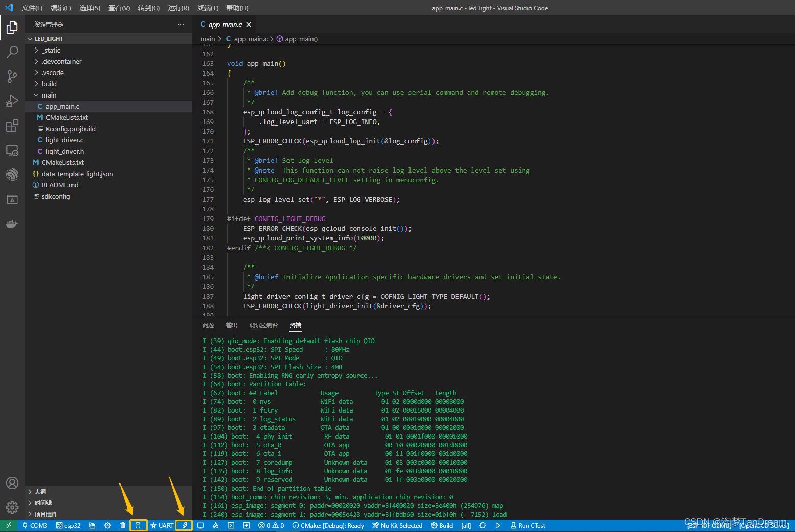Click Run CTest in status bar
The image size is (795, 532).
(528, 525)
